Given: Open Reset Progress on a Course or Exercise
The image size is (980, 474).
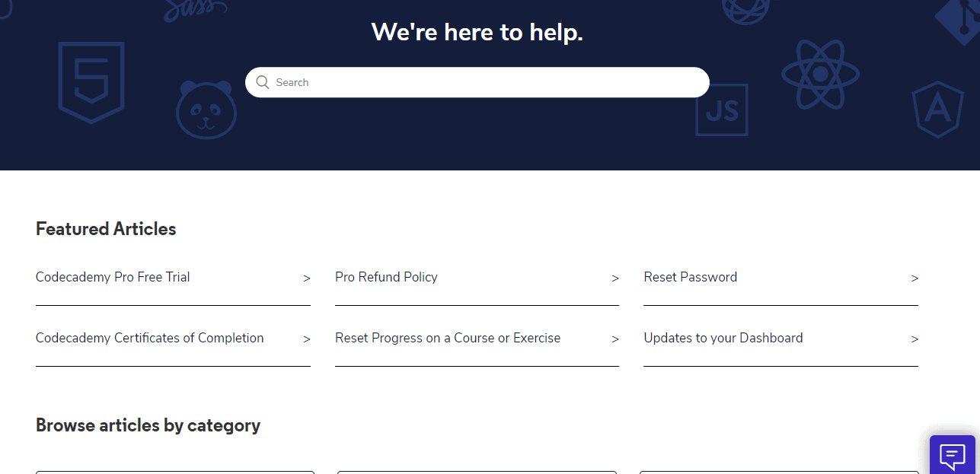Looking at the screenshot, I should point(448,338).
